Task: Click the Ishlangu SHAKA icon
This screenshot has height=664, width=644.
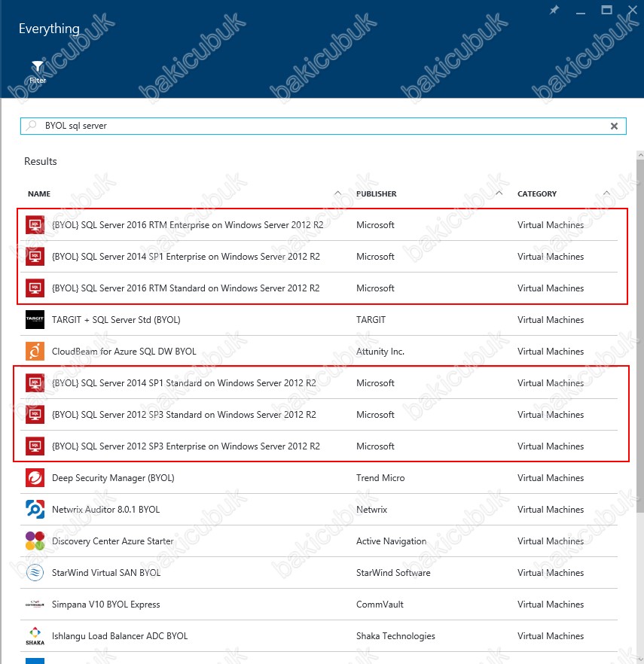Action: [x=35, y=636]
